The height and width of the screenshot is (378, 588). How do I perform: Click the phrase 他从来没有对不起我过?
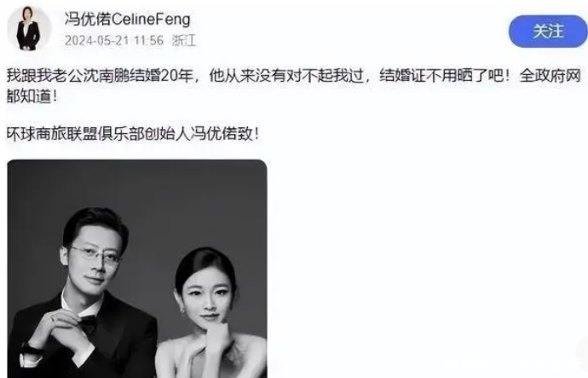pos(286,76)
